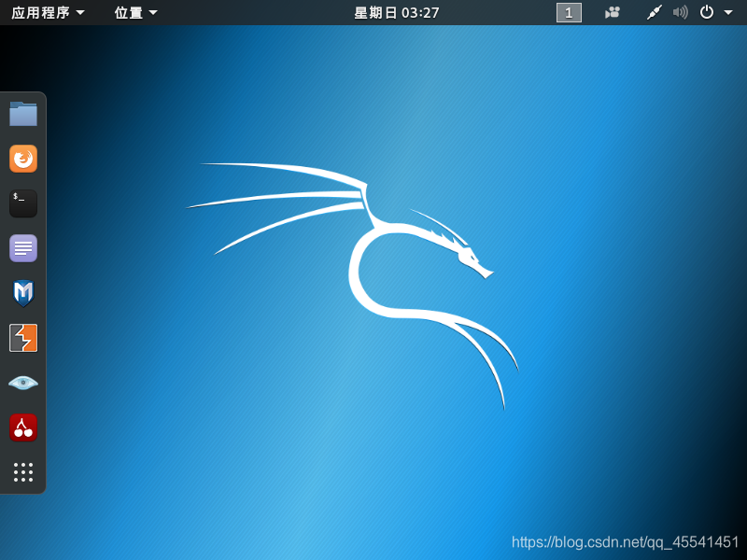The height and width of the screenshot is (560, 747).
Task: Open the eye-shaped Maltego/Zenmap icon
Action: point(23,383)
